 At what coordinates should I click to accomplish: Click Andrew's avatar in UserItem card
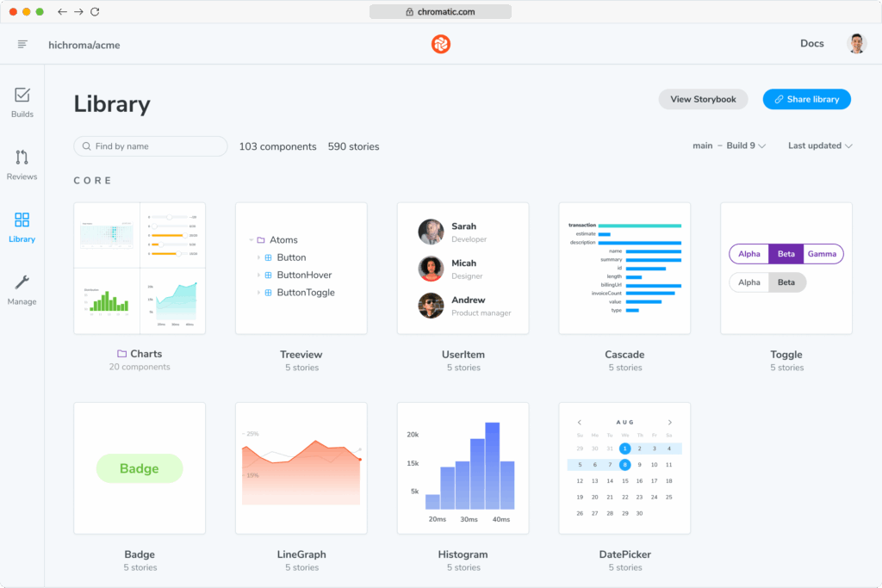click(431, 306)
